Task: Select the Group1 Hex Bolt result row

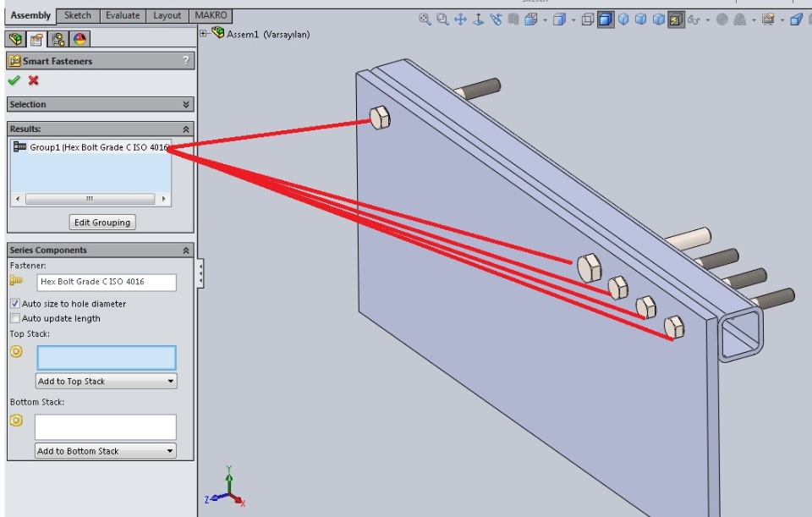Action: point(91,147)
